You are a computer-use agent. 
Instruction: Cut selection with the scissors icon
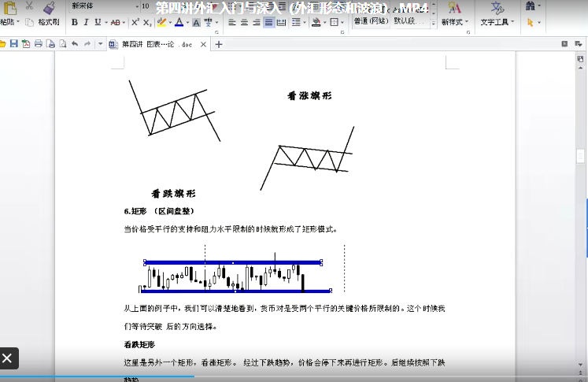click(x=29, y=6)
